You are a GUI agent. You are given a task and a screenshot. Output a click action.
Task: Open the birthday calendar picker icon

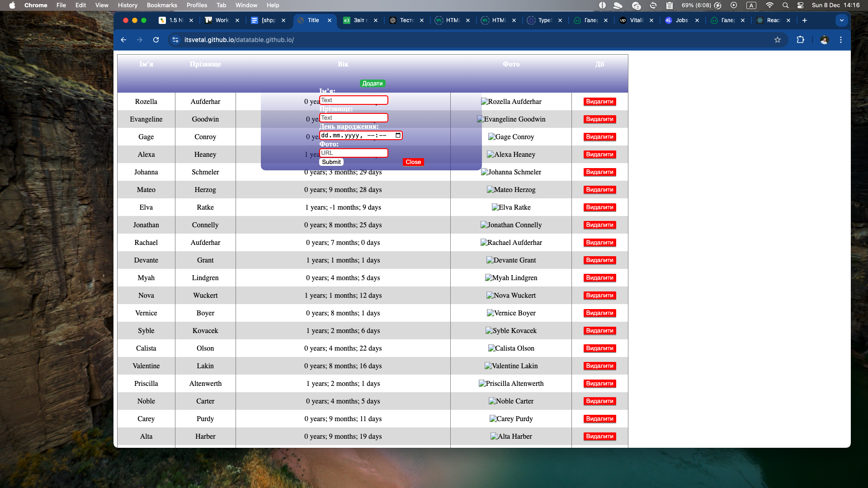click(398, 135)
